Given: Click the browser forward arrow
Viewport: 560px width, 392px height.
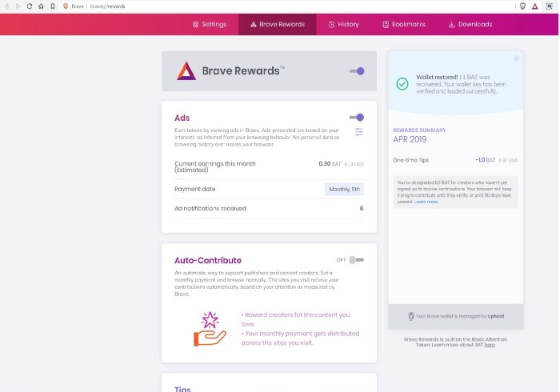Looking at the screenshot, I should pyautogui.click(x=18, y=6).
